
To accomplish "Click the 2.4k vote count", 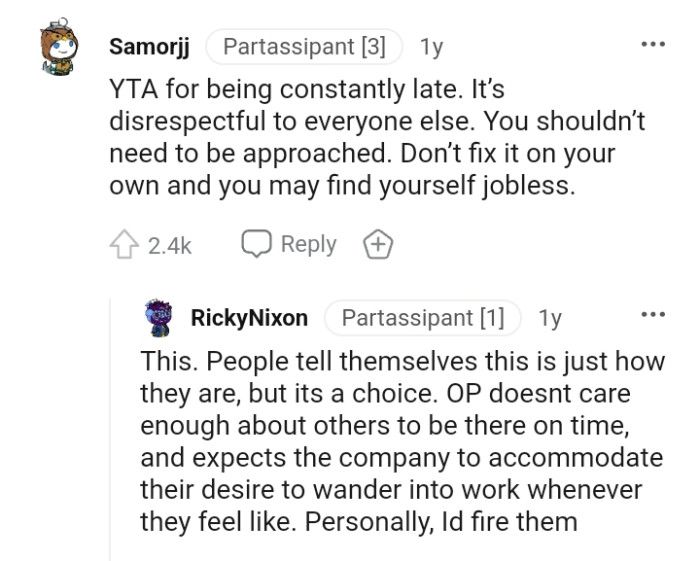I will click(x=169, y=245).
